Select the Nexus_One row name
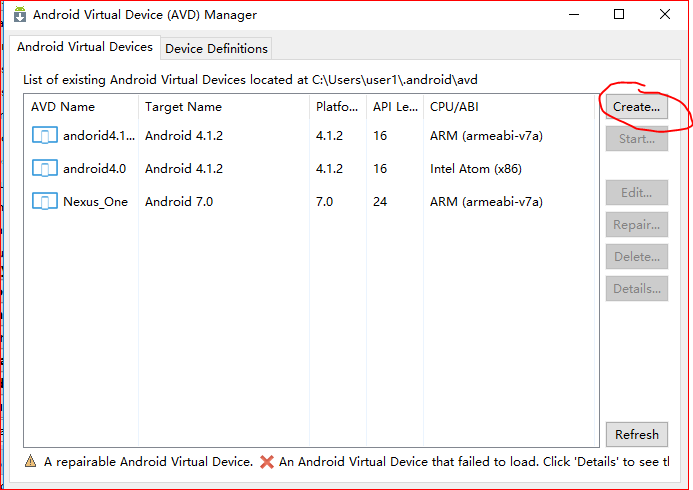The image size is (693, 490). click(95, 202)
